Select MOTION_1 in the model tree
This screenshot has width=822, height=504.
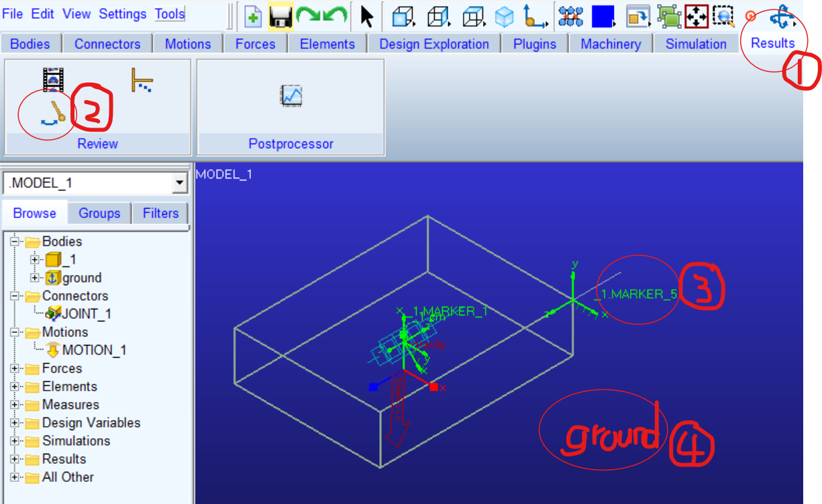(x=94, y=350)
